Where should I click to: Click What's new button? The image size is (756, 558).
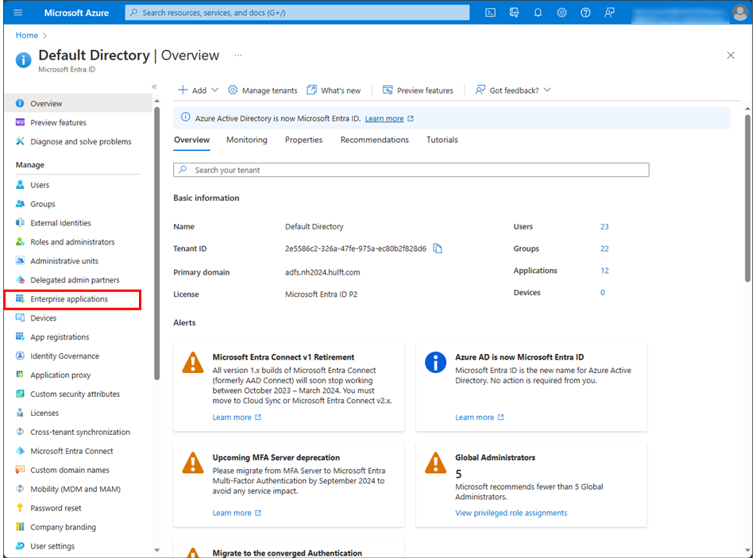(x=334, y=90)
